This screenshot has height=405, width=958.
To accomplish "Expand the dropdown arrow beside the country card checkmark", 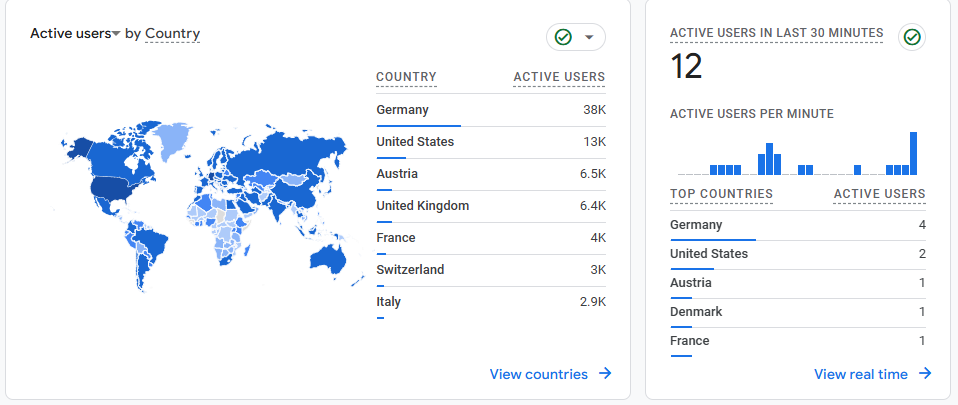I will coord(589,37).
